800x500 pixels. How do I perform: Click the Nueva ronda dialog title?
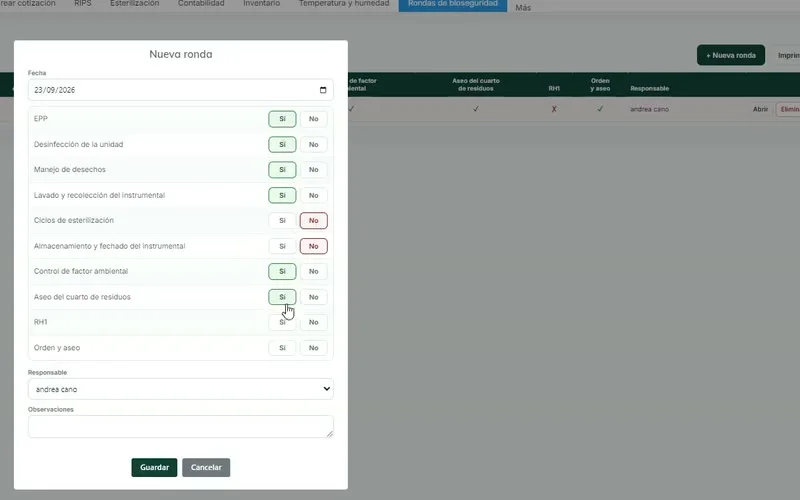click(x=181, y=54)
